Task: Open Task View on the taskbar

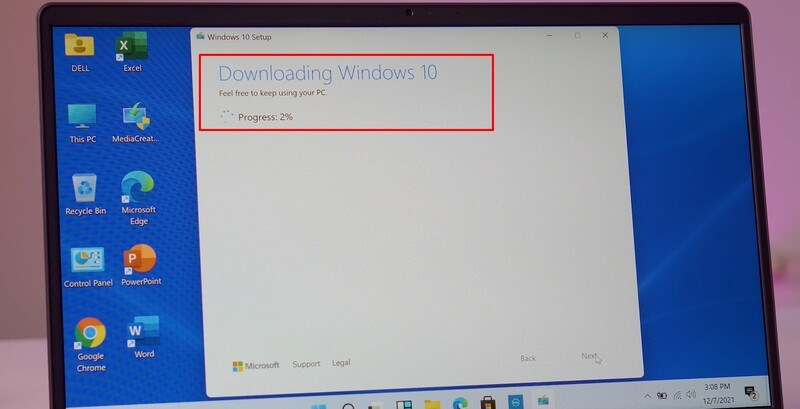Action: pos(376,405)
